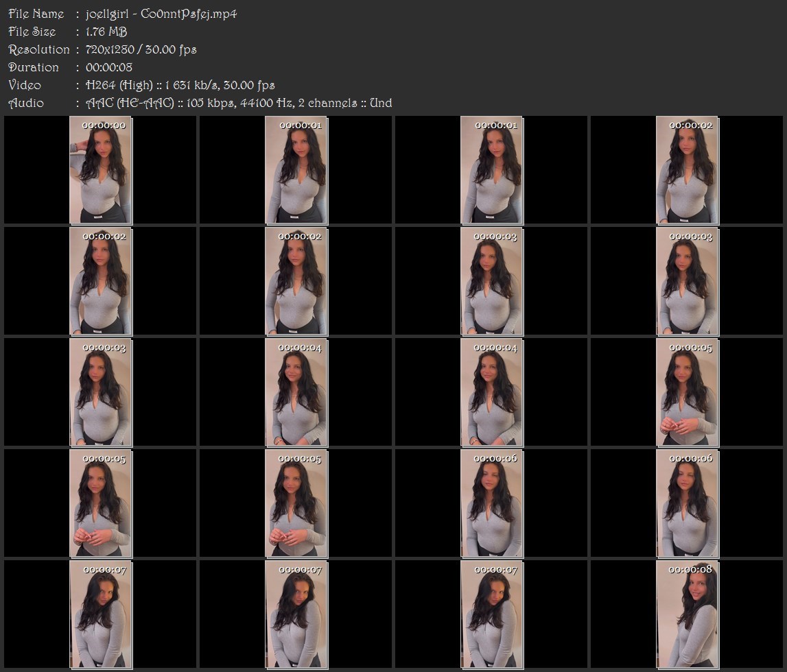
Task: Click the '720x1280 / 30.00 fps' resolution value
Action: coord(141,49)
